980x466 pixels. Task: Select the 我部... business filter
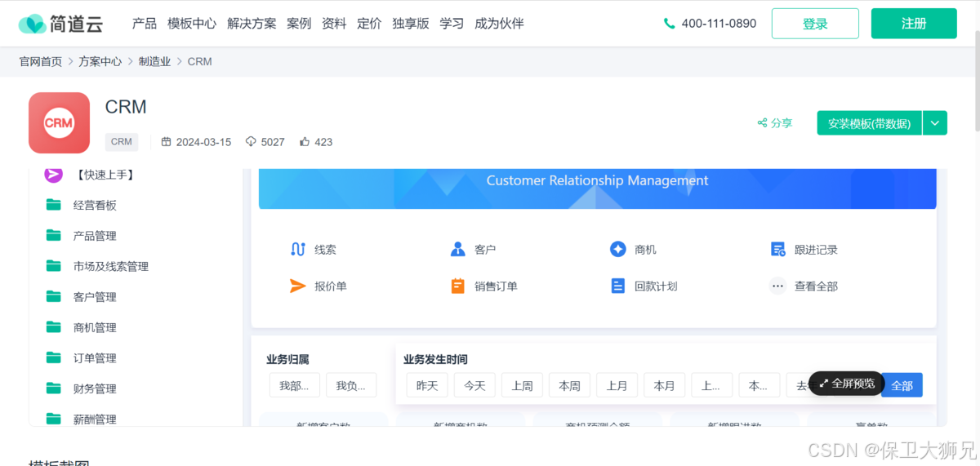[294, 385]
